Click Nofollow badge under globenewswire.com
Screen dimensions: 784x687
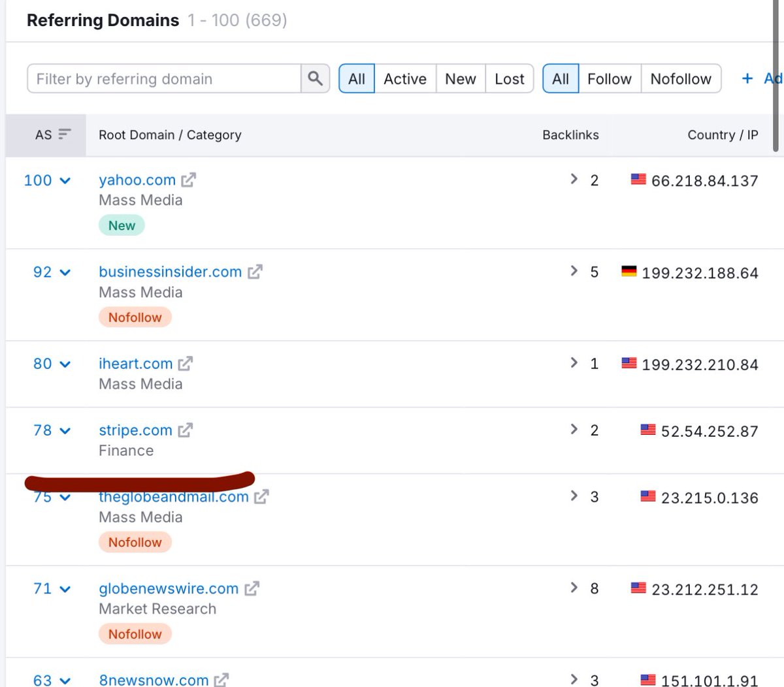point(135,634)
